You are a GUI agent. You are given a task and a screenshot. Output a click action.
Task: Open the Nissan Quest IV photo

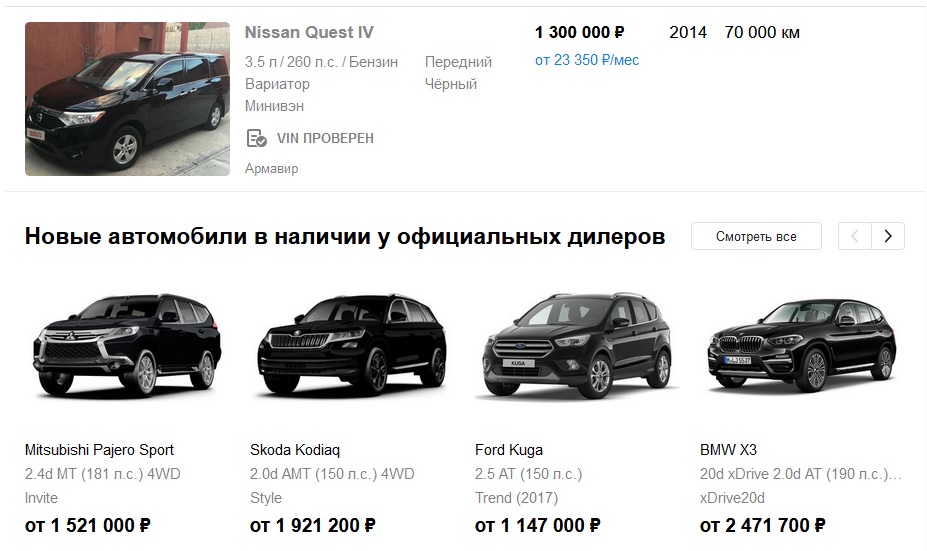[x=127, y=99]
